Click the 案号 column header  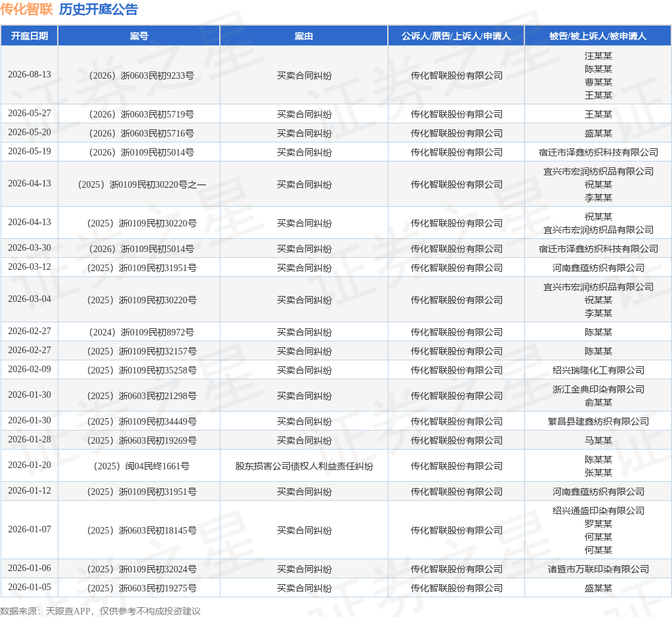tap(139, 36)
